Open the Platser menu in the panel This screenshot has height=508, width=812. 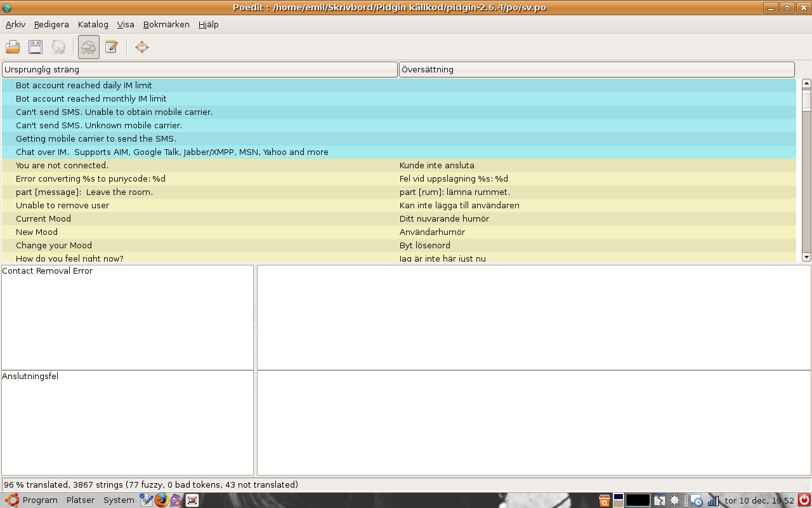[x=81, y=500]
